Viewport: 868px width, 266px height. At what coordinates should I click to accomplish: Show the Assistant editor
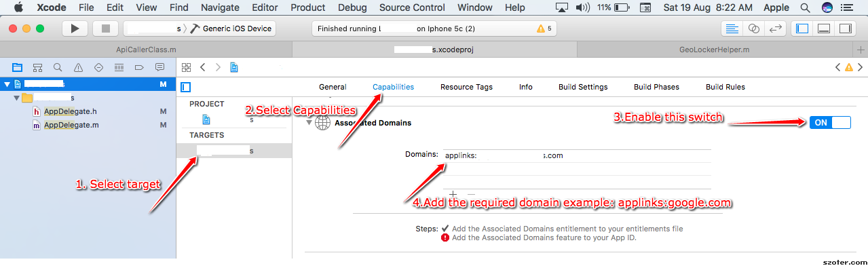click(754, 28)
